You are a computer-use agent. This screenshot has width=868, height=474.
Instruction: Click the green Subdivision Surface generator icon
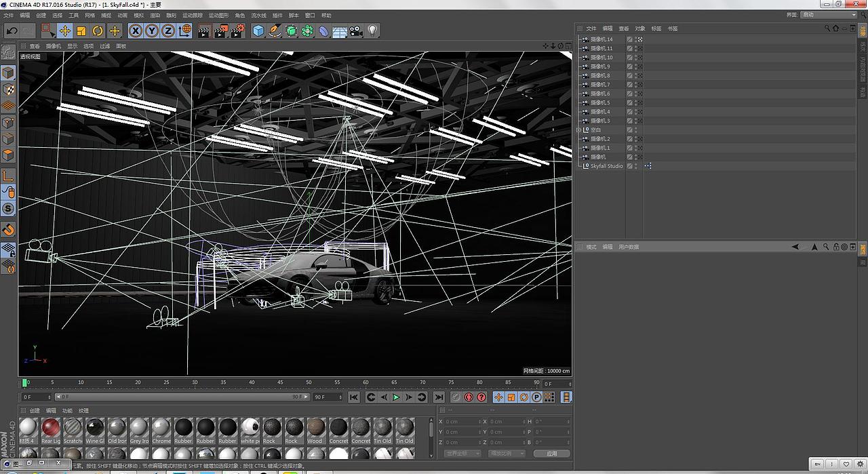click(x=291, y=31)
